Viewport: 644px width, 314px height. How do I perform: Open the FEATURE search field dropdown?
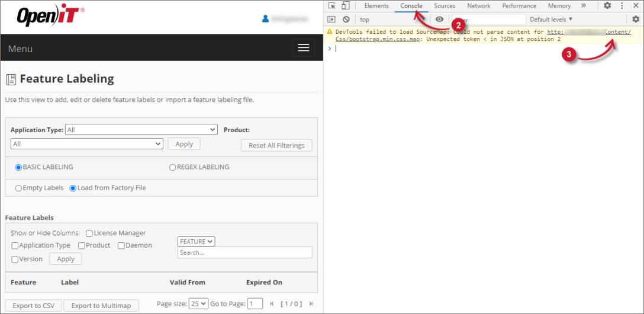(x=197, y=242)
